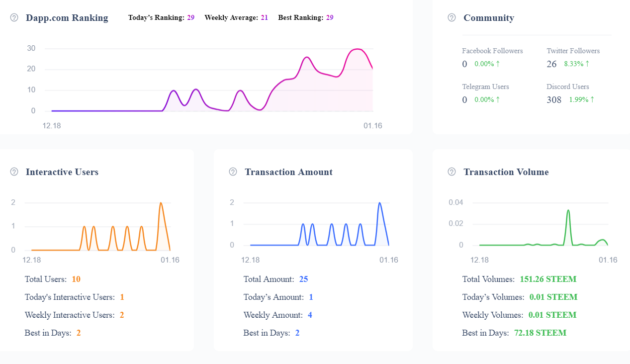Click the Best in Days 72.18 STEEM value
Viewport: 630px width, 364px height.
(540, 333)
